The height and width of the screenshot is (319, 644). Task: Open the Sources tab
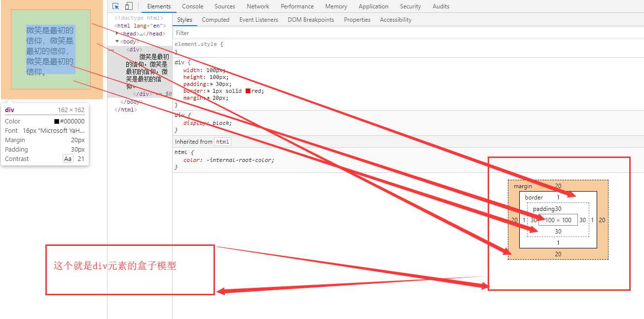point(225,6)
